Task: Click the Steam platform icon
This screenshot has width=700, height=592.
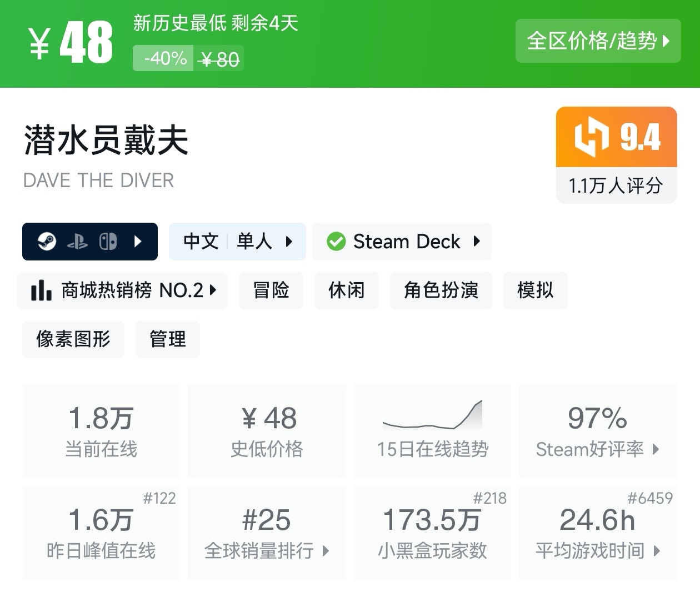Action: coord(47,242)
